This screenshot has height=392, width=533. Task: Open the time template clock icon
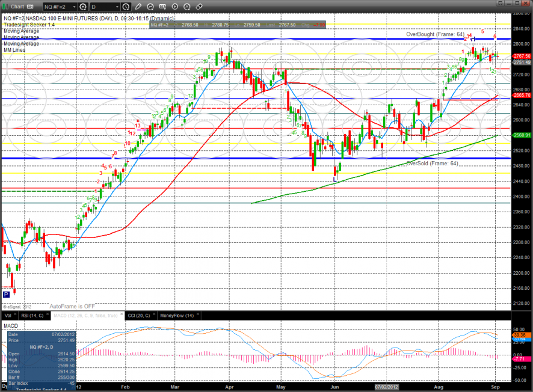click(x=126, y=7)
